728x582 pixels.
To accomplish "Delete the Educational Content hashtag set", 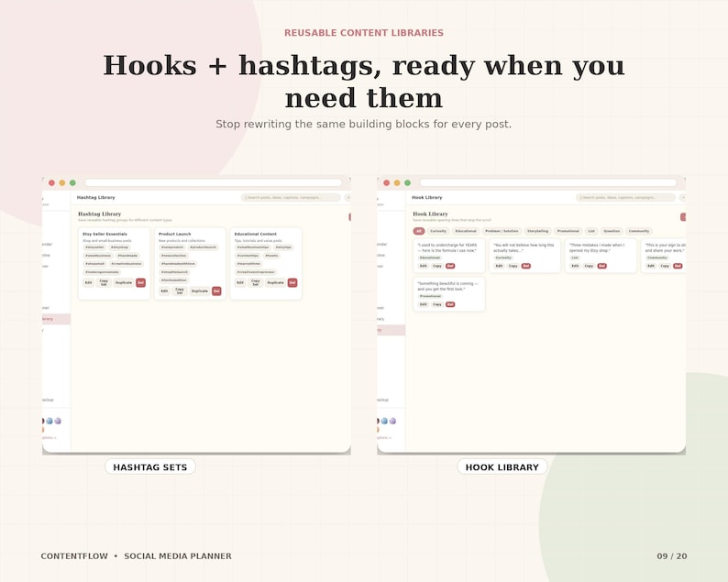I will [x=292, y=282].
